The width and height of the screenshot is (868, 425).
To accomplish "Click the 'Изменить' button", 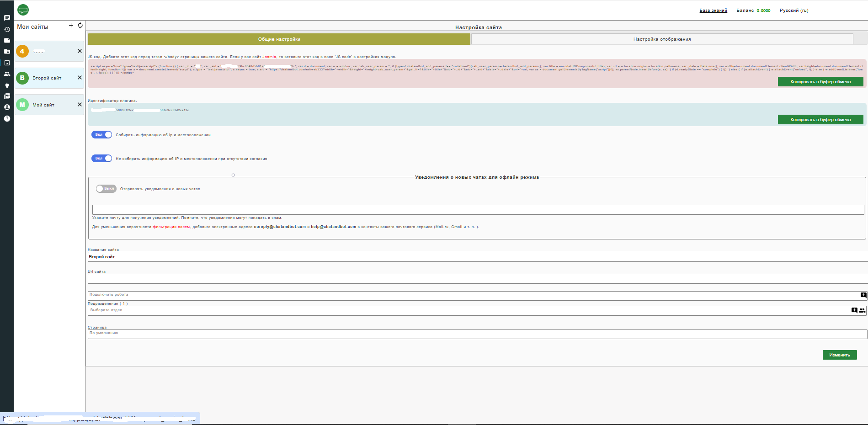I will pyautogui.click(x=839, y=355).
